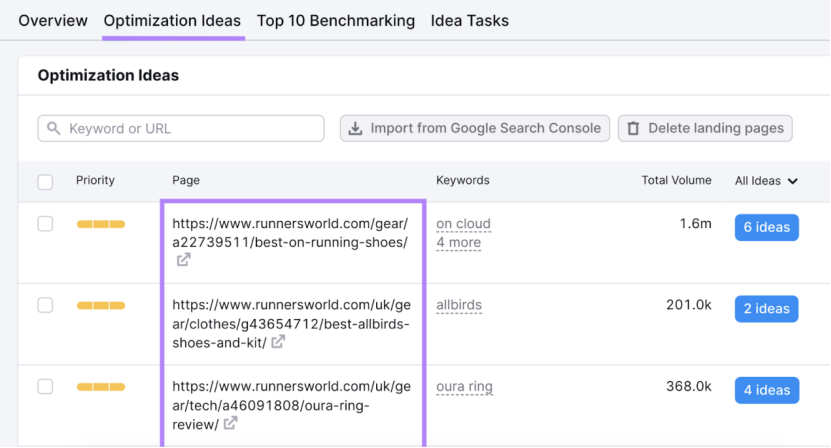Image resolution: width=831 pixels, height=448 pixels.
Task: Click Import from Google Search Console button
Action: pyautogui.click(x=474, y=128)
